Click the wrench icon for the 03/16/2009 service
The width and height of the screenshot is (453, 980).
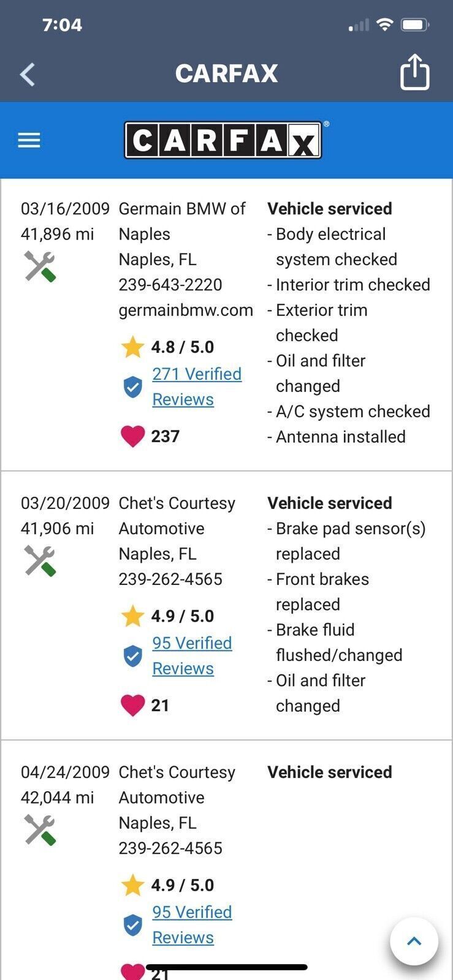click(x=40, y=266)
